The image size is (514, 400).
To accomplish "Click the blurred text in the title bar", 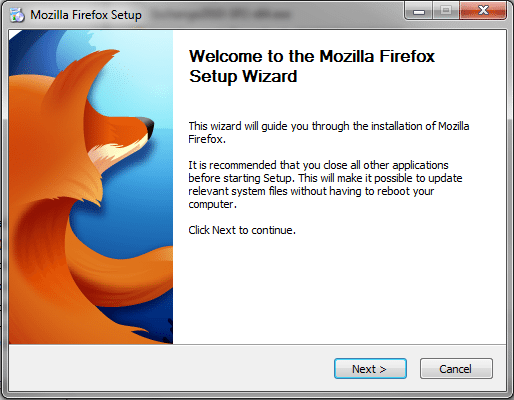I will pyautogui.click(x=221, y=15).
